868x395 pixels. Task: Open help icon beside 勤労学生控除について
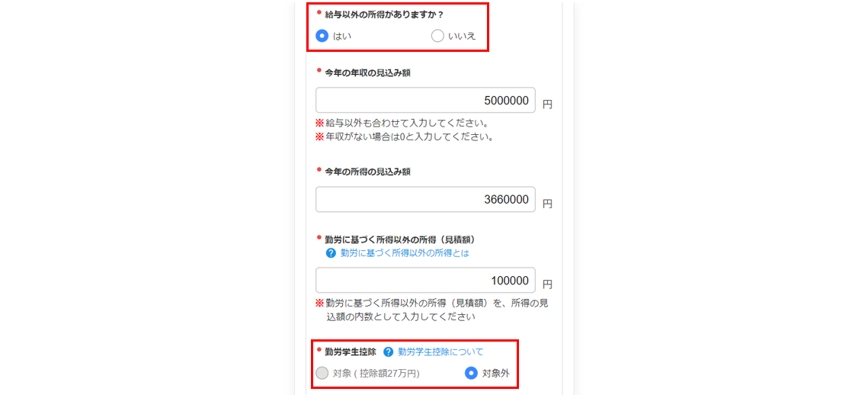coord(388,352)
